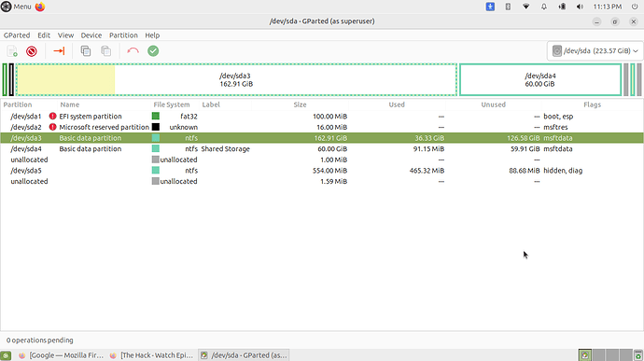The width and height of the screenshot is (644, 361).
Task: Select the /dev/sda1 partition row
Action: tap(322, 117)
